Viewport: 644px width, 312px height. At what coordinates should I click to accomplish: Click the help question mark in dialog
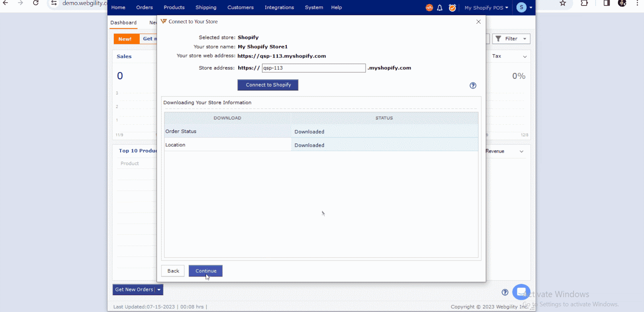tap(473, 86)
